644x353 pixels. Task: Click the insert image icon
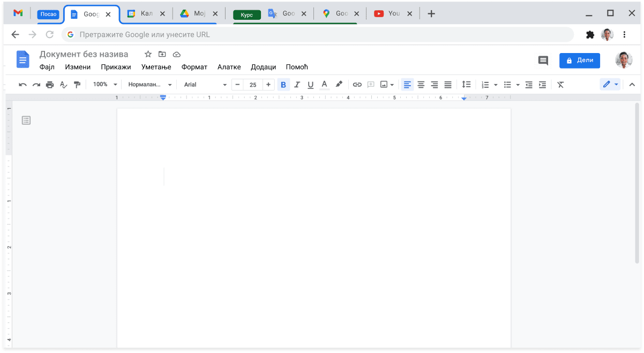384,85
